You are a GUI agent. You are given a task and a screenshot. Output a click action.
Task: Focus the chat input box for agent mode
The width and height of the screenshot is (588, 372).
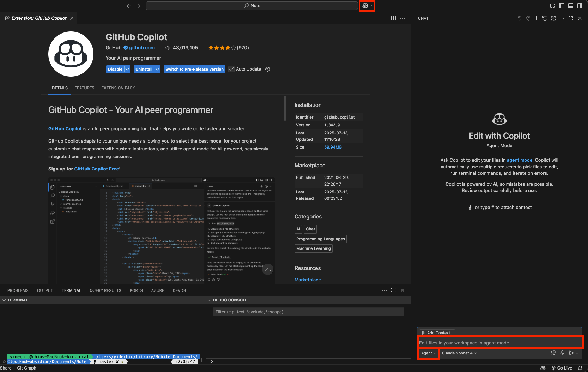point(500,343)
